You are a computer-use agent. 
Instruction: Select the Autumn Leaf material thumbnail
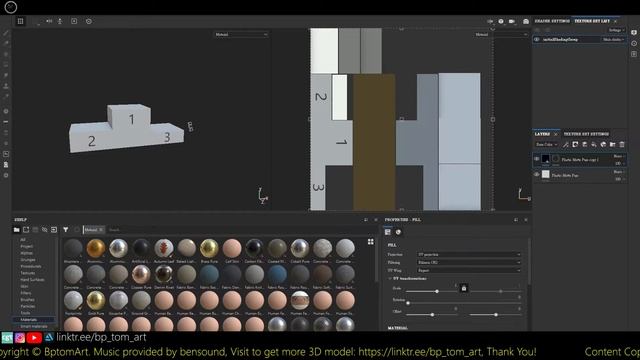click(x=164, y=248)
